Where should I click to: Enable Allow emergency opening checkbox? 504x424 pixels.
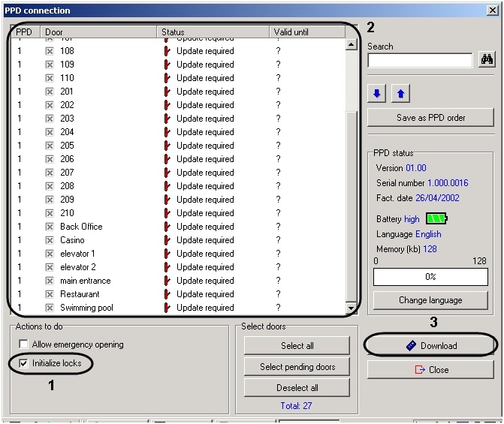(x=23, y=344)
